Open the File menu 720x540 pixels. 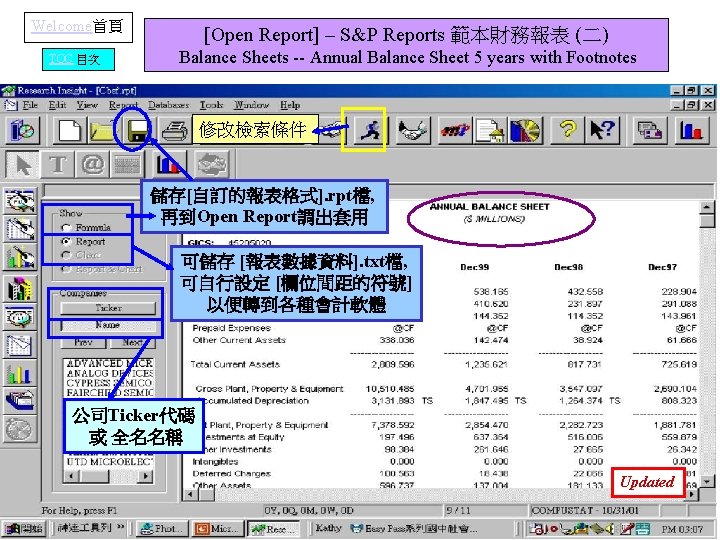coord(30,105)
